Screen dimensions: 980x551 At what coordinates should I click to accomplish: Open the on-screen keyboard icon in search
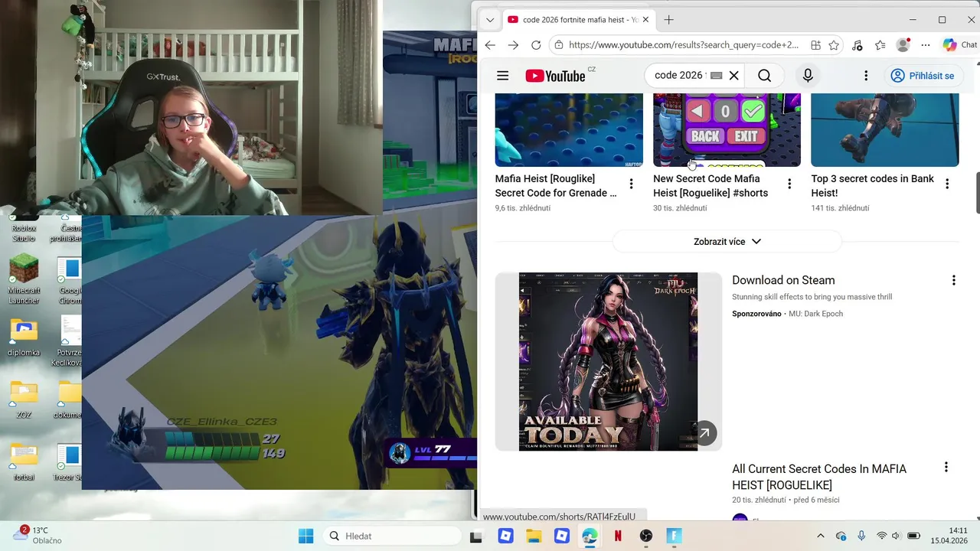pos(716,76)
